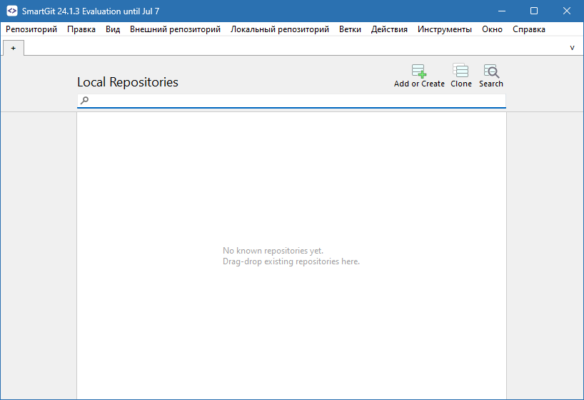Click the 'No known repositories yet.' text

pos(273,251)
